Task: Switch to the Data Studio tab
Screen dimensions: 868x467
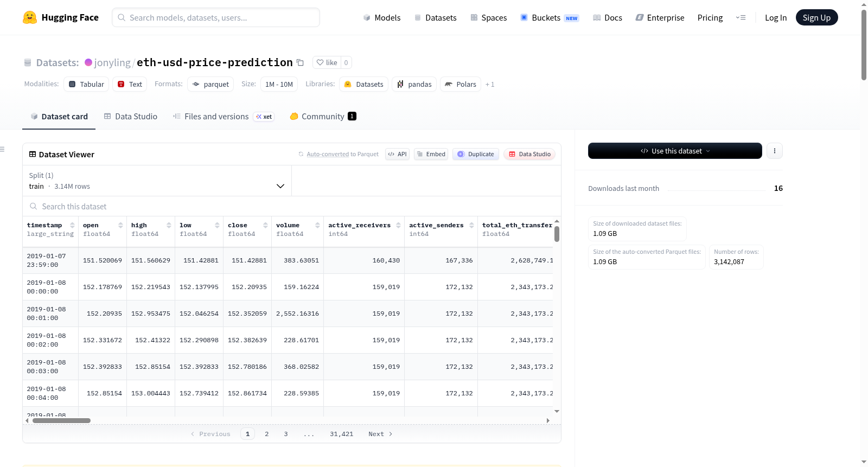Action: pos(131,116)
